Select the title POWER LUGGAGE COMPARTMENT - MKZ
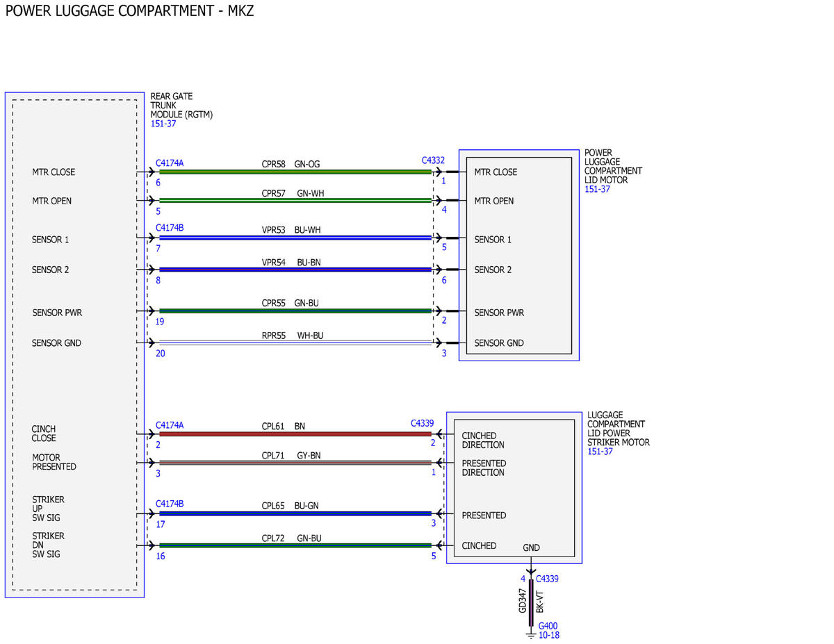The height and width of the screenshot is (644, 834). click(x=129, y=11)
